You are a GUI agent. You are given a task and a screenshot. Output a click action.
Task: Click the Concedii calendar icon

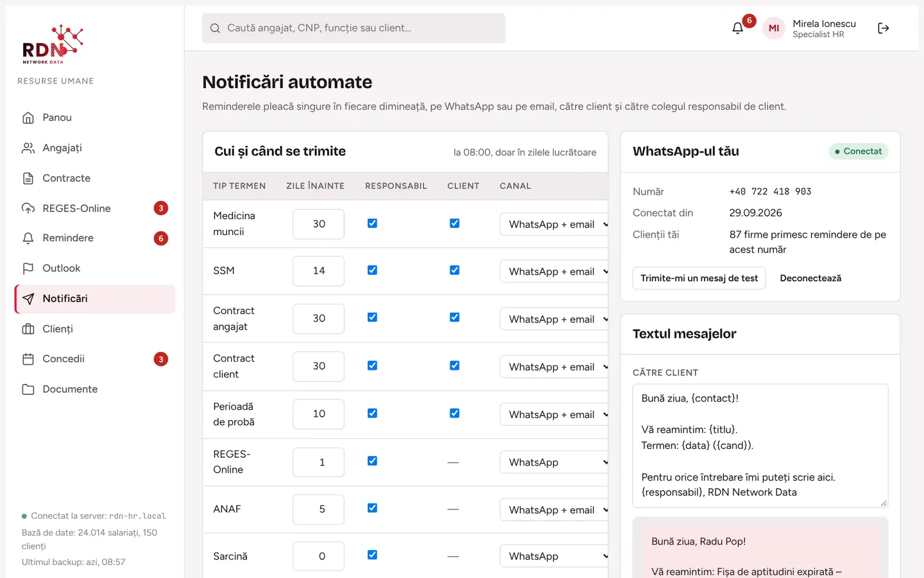(x=28, y=359)
